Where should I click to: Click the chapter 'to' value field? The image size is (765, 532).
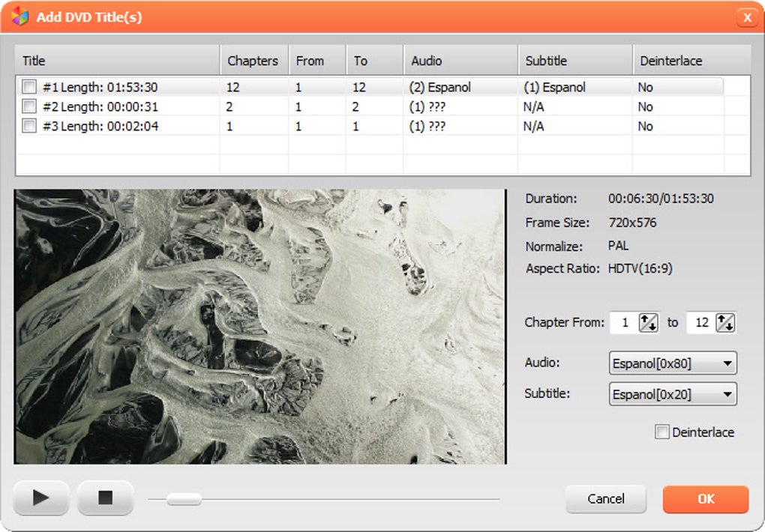coord(701,322)
